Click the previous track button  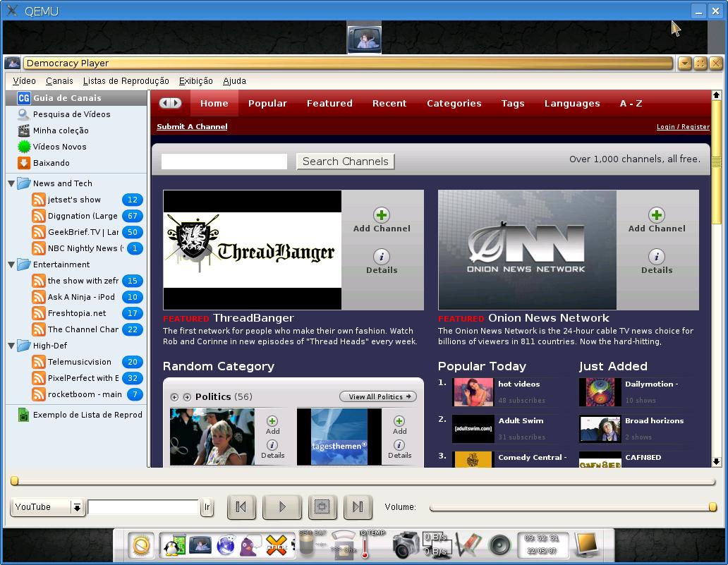pyautogui.click(x=241, y=506)
